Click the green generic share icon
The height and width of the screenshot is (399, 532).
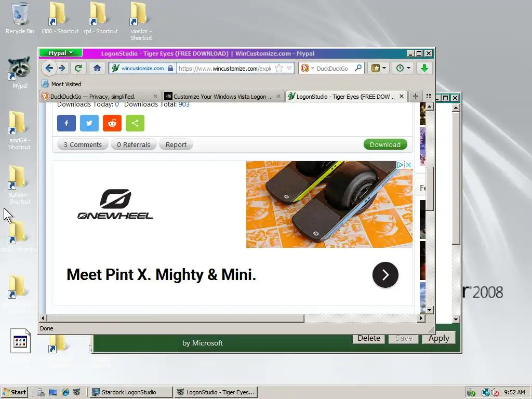[x=135, y=123]
